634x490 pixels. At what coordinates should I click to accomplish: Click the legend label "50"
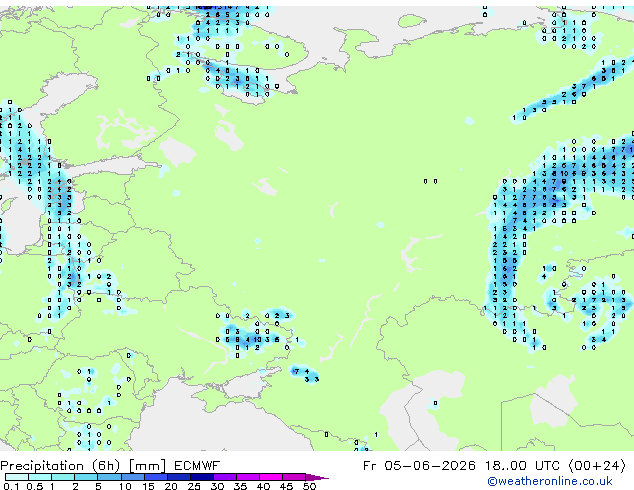(x=309, y=486)
